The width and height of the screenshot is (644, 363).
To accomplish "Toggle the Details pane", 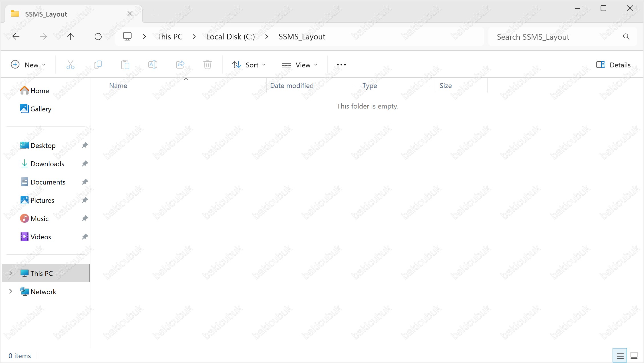I will pyautogui.click(x=613, y=65).
